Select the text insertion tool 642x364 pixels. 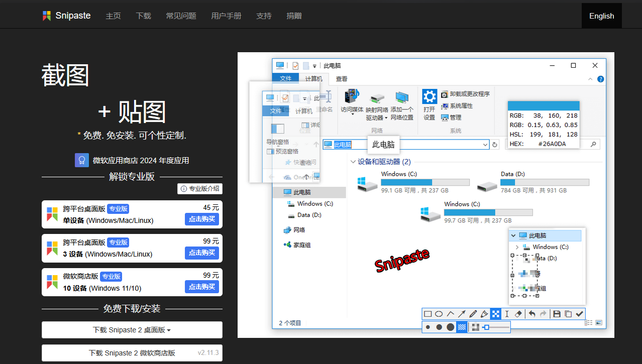click(x=507, y=314)
